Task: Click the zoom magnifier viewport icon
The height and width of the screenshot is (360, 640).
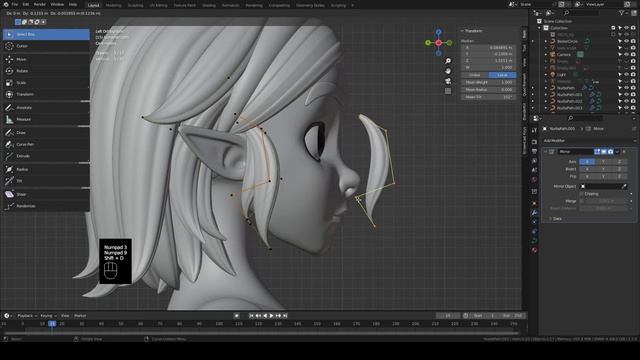Action: click(448, 61)
